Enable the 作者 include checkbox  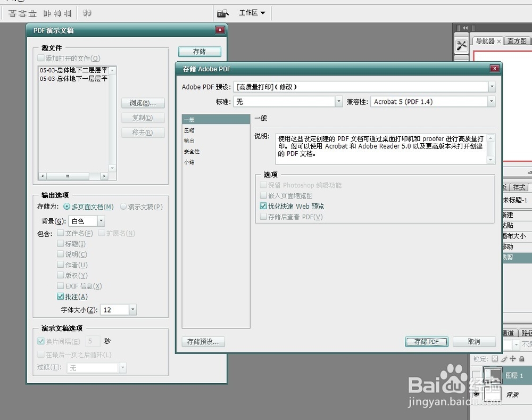pos(61,265)
